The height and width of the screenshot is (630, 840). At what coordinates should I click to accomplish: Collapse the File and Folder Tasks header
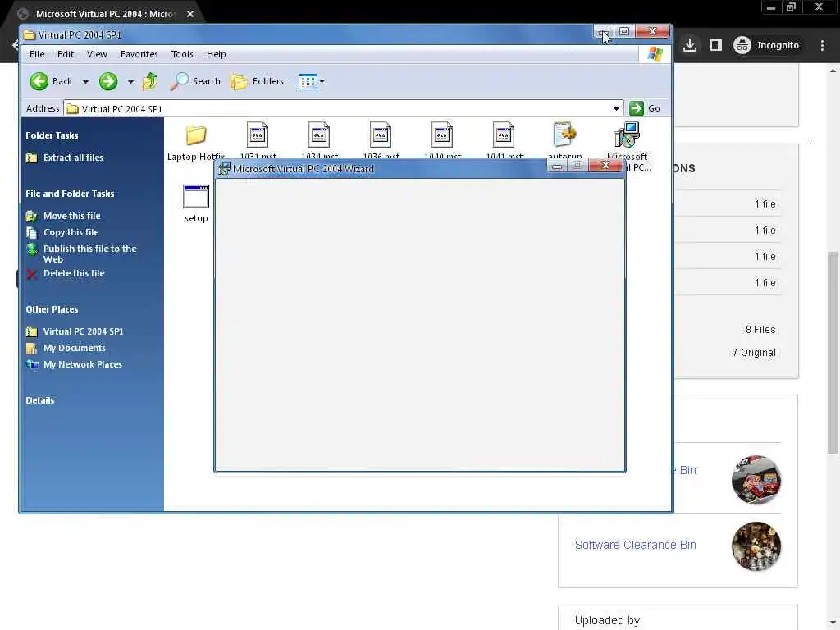point(70,194)
